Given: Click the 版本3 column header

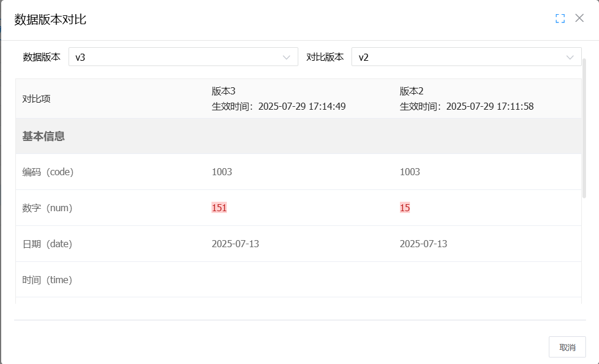Looking at the screenshot, I should coord(224,91).
